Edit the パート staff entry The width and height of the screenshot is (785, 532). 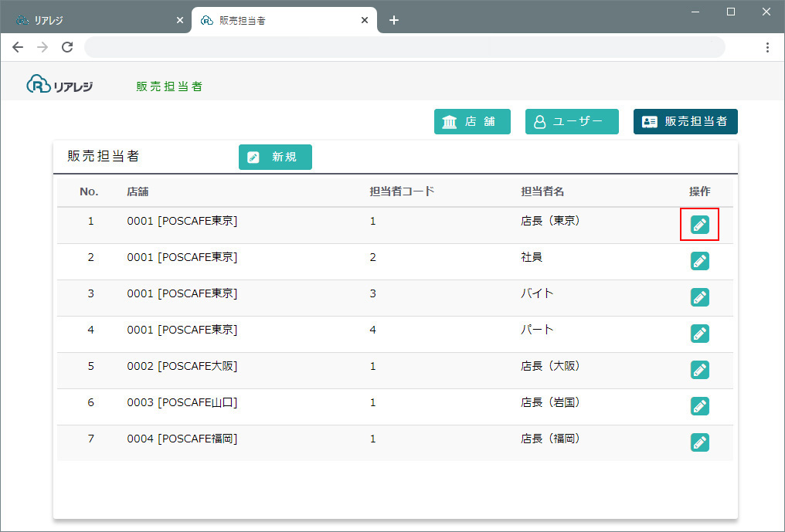click(699, 334)
